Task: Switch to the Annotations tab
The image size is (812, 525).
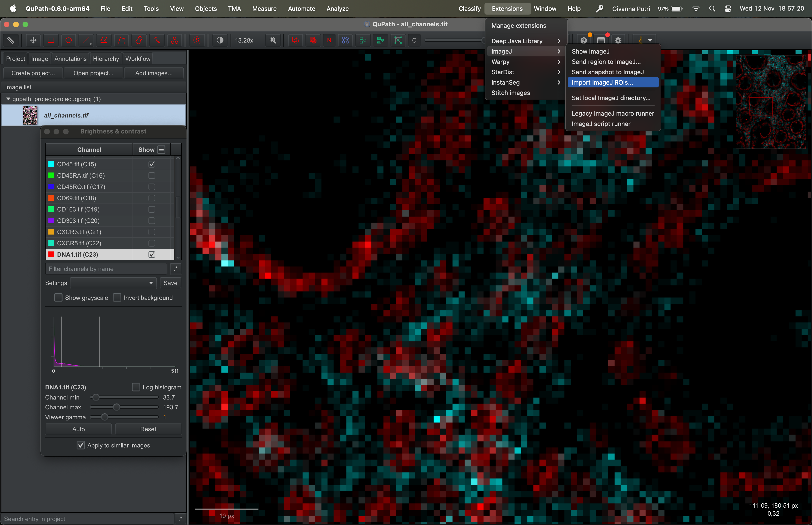Action: [x=70, y=59]
